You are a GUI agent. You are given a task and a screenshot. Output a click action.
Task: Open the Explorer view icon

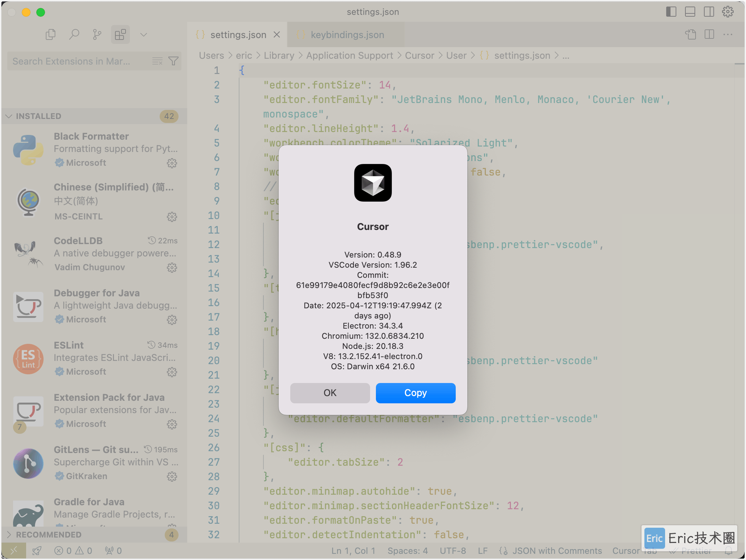tap(51, 34)
